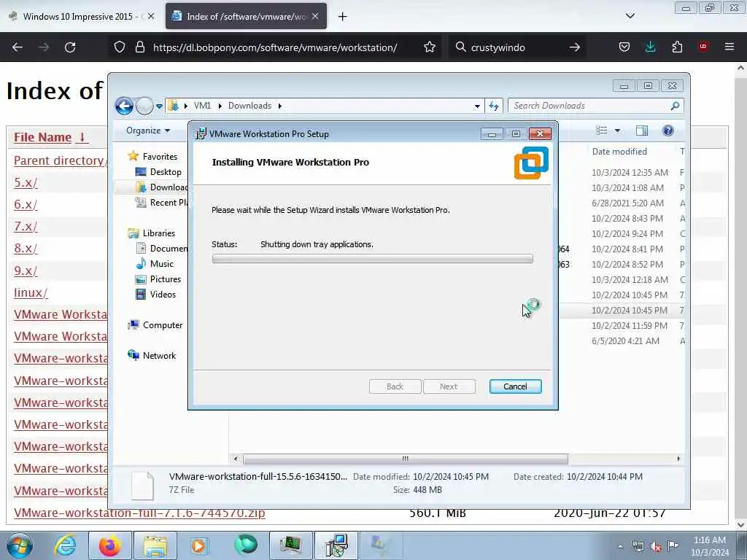Click the uBlock Origin extension icon

(703, 47)
